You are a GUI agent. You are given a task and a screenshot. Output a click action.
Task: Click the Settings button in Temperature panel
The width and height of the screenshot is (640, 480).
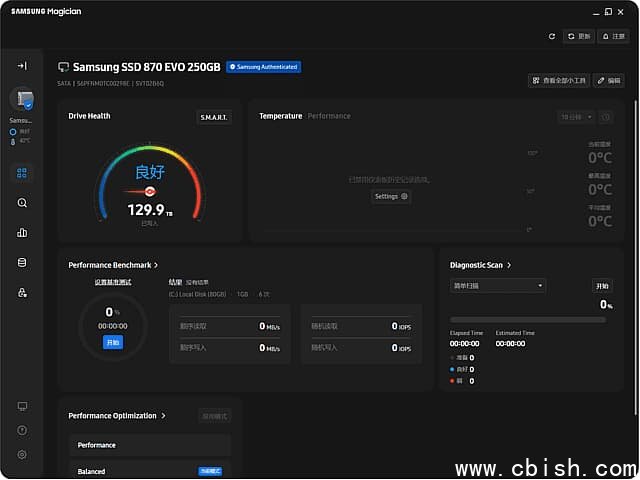[x=391, y=196]
